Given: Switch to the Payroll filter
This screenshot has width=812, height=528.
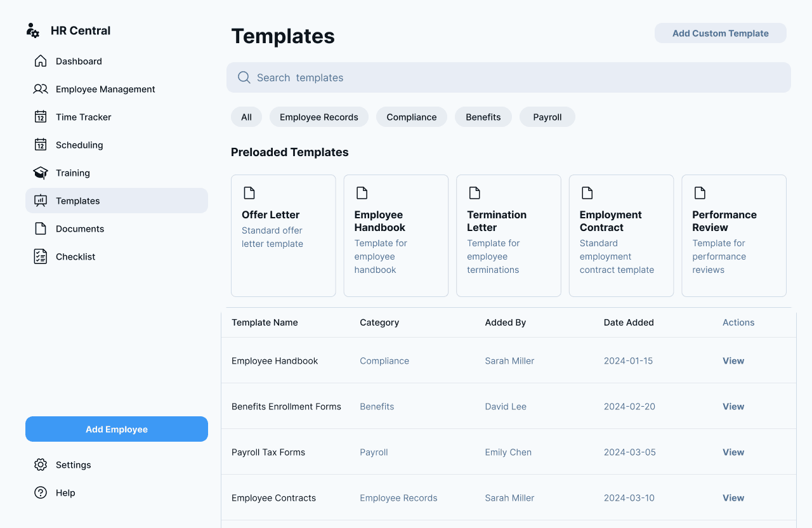Looking at the screenshot, I should pos(547,117).
